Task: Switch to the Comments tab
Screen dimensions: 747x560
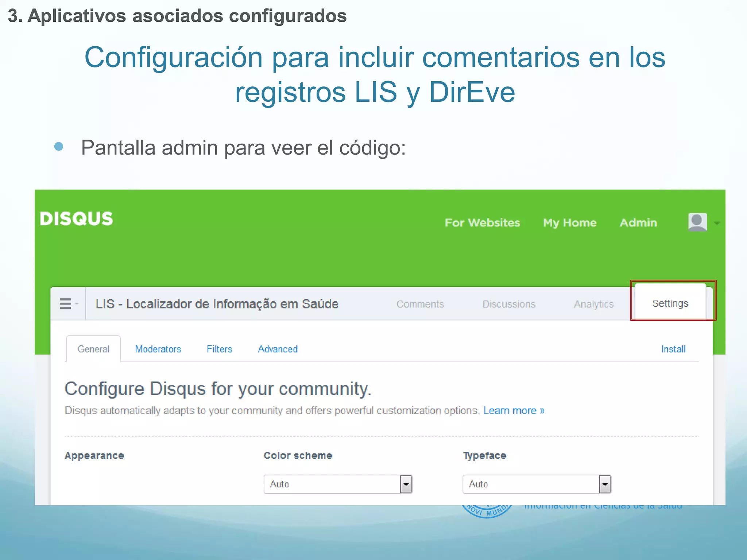Action: click(420, 304)
